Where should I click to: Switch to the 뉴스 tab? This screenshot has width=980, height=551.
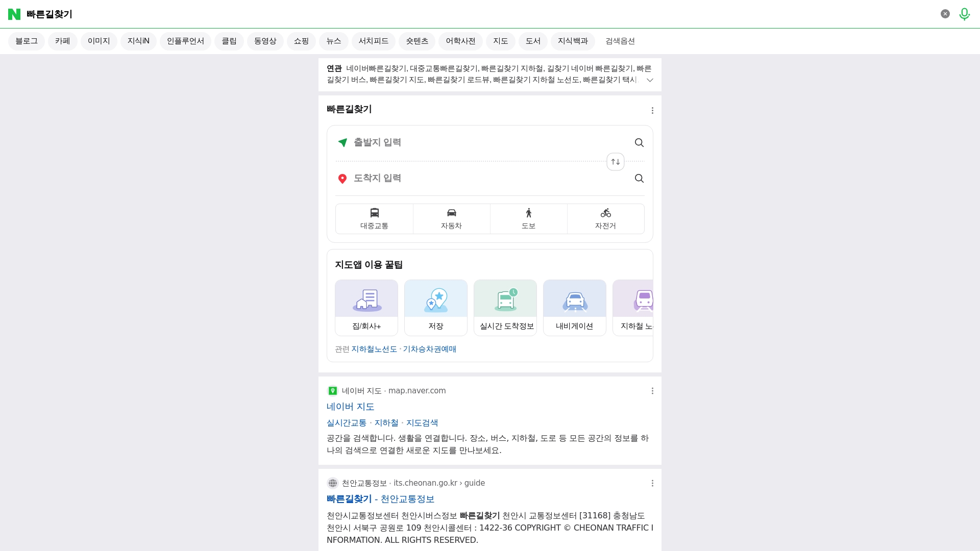pyautogui.click(x=334, y=41)
